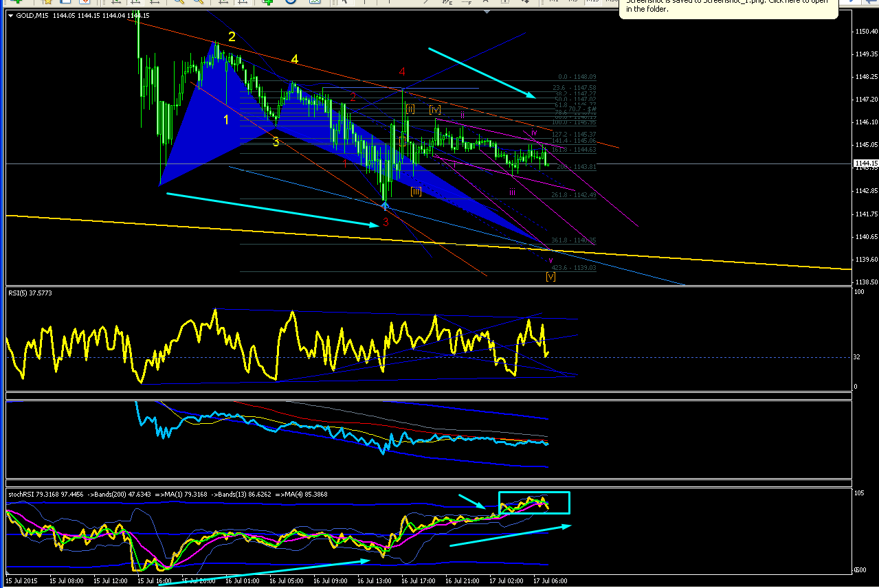The height and width of the screenshot is (588, 879).
Task: Click the 16 Jul 01:00 time axis label
Action: click(243, 580)
